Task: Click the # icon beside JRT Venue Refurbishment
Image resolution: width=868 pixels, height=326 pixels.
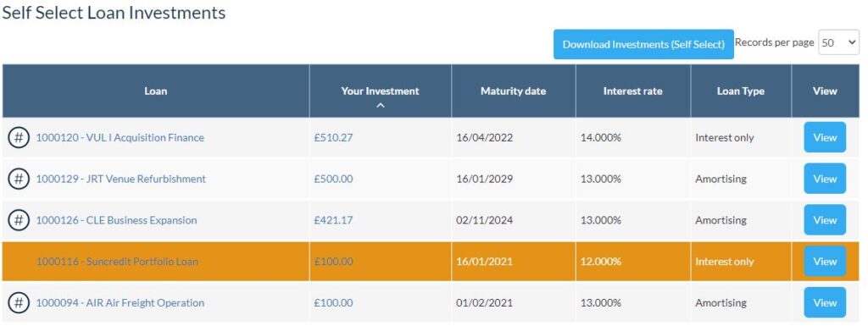Action: 19,179
